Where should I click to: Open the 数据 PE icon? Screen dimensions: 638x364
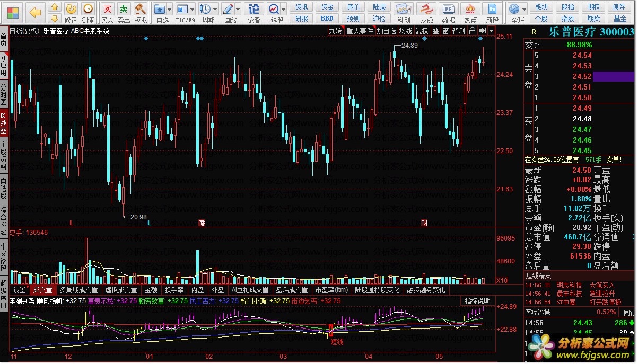[449, 9]
